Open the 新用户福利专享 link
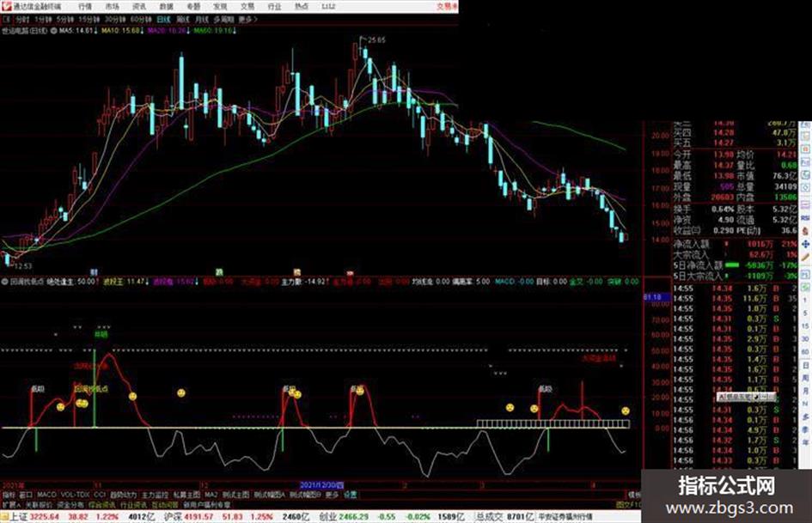 pos(207,504)
